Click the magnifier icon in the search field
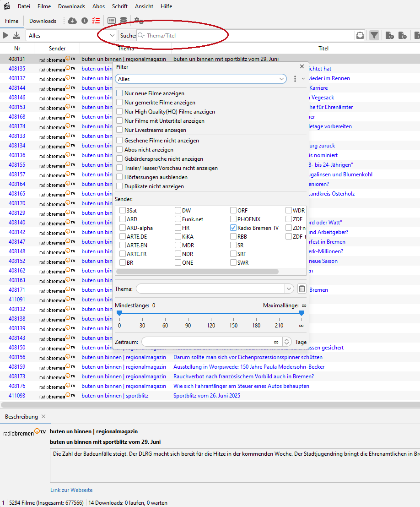The image size is (420, 507). [141, 35]
